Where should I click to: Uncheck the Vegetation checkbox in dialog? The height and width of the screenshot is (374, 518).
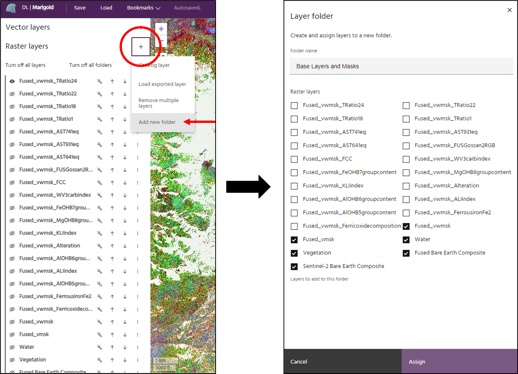(x=294, y=253)
